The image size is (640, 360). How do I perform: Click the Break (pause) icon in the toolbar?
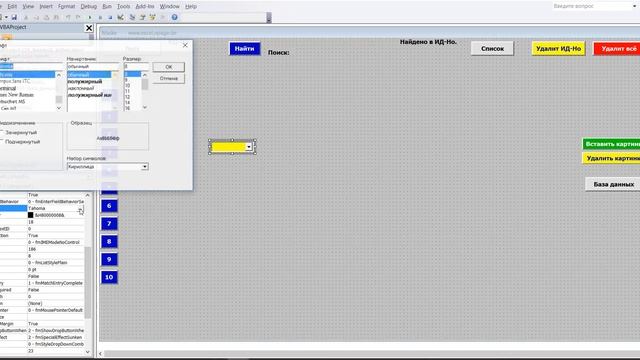tap(100, 17)
